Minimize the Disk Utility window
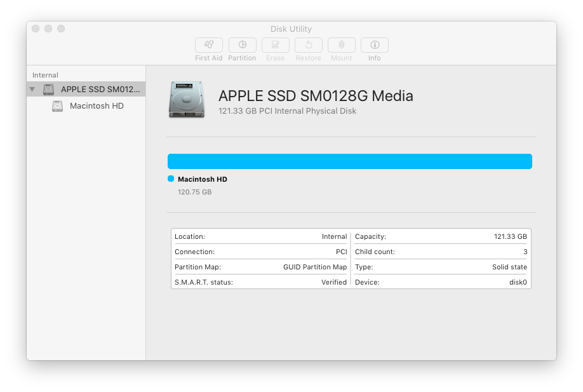 tap(48, 29)
